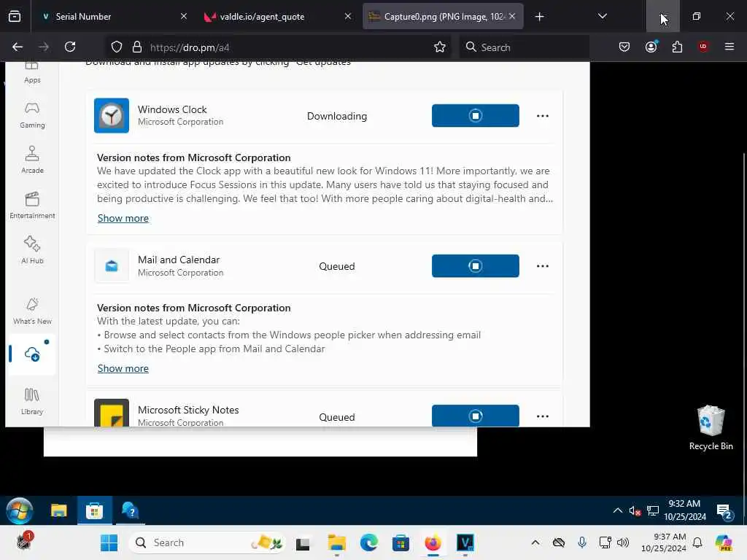Open Get Help icon in captured taskbar

(130, 511)
